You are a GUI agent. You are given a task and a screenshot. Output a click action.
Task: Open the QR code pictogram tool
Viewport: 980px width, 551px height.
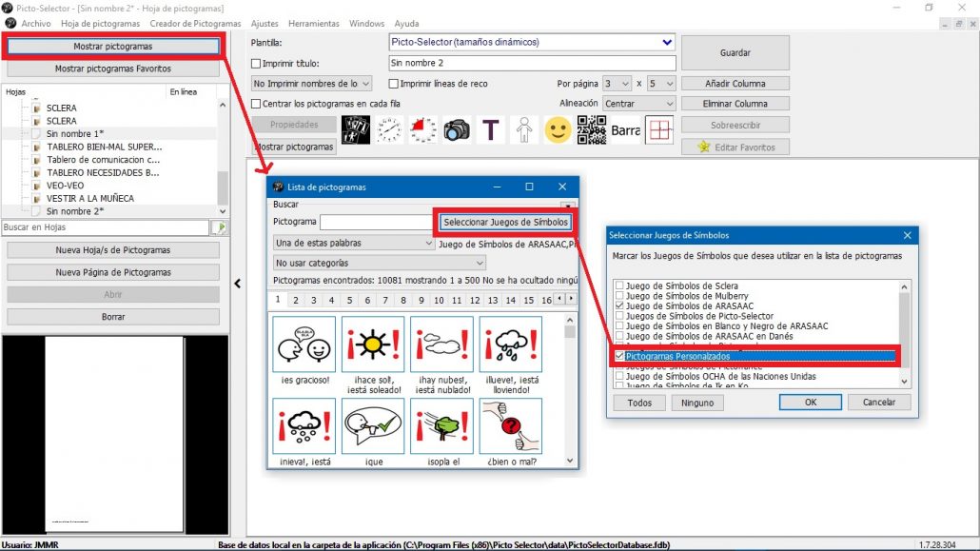[x=592, y=128]
